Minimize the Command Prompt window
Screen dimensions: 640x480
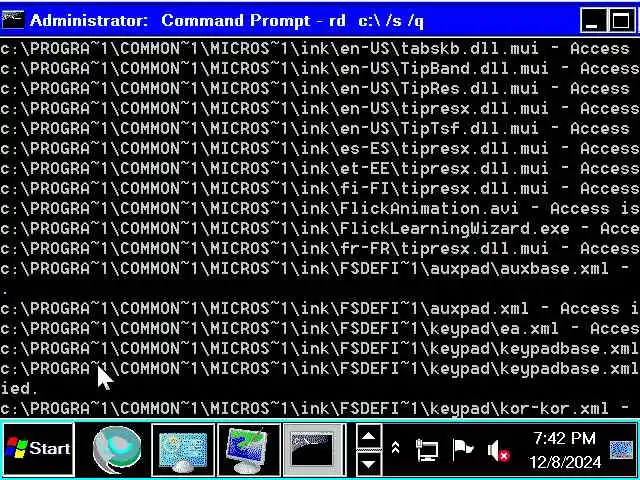(x=592, y=20)
